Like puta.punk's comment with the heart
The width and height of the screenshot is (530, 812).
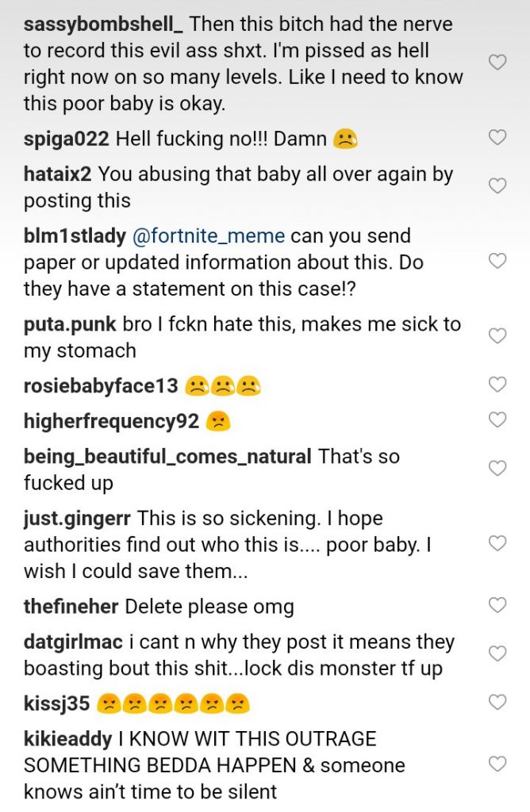(497, 336)
